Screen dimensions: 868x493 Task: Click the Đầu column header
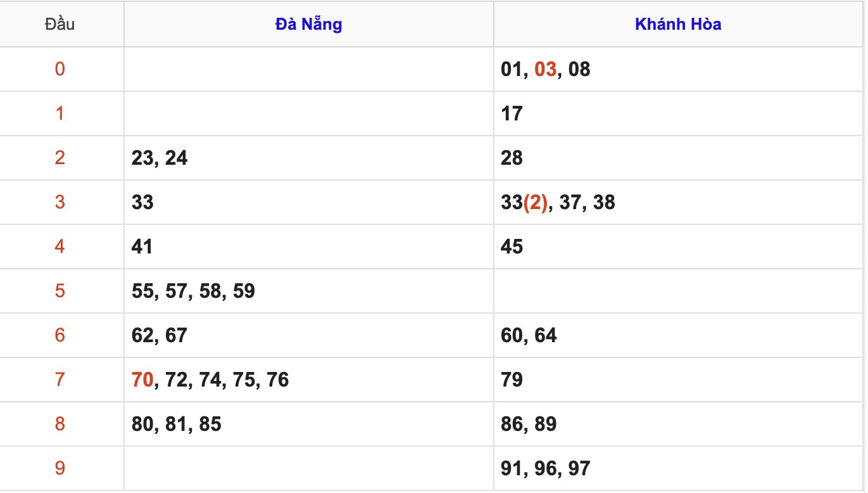pyautogui.click(x=60, y=25)
